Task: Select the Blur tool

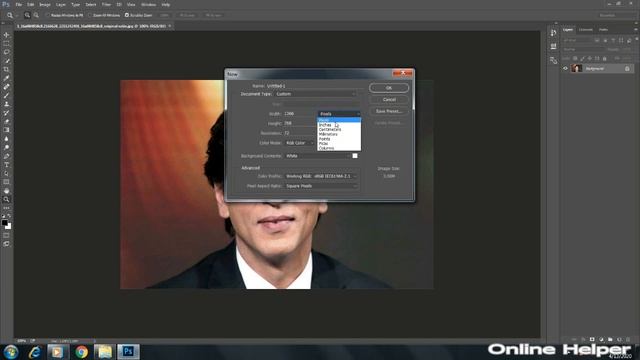Action: point(6,139)
